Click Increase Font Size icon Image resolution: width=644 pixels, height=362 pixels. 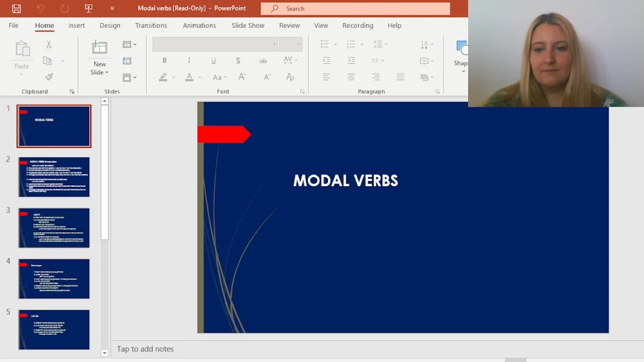(x=242, y=77)
